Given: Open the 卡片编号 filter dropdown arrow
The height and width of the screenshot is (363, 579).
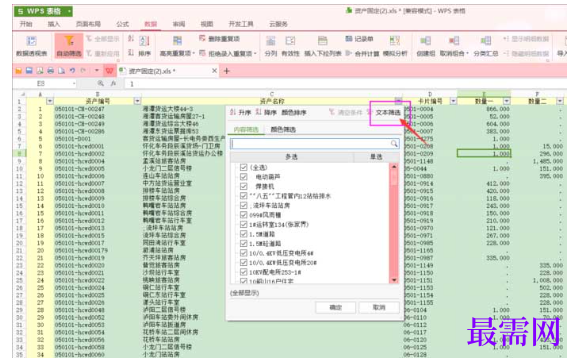Looking at the screenshot, I should tap(453, 101).
